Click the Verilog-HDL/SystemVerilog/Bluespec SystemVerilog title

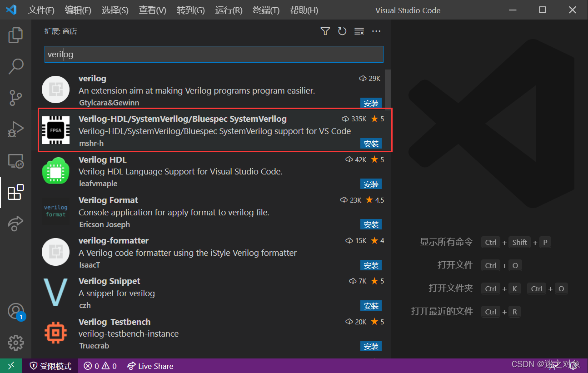point(183,119)
